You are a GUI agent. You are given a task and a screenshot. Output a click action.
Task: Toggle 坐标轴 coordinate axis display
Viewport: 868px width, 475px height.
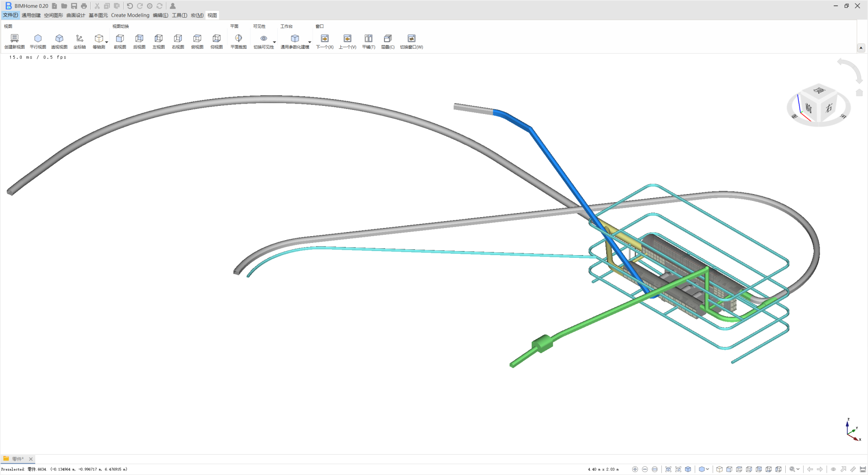click(x=80, y=39)
